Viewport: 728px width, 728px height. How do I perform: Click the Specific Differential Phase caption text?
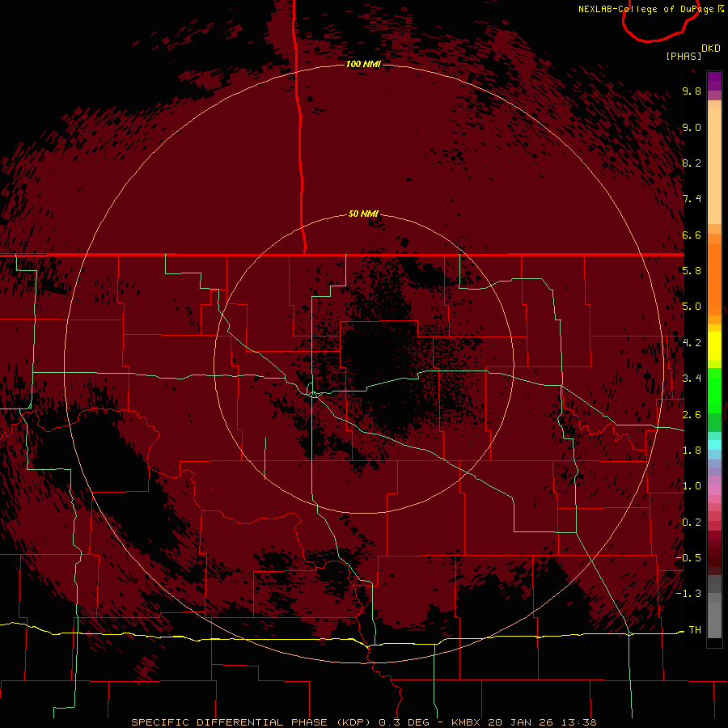click(x=364, y=722)
